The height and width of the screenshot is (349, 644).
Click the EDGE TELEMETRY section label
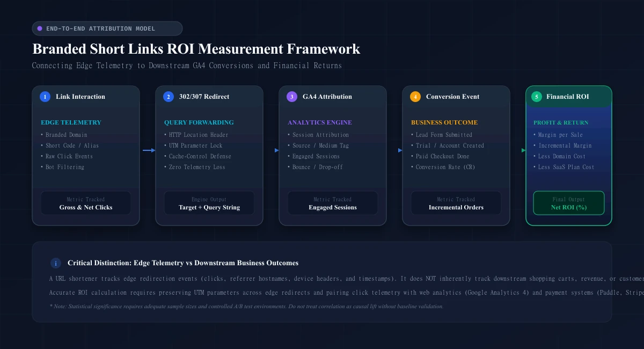click(71, 122)
